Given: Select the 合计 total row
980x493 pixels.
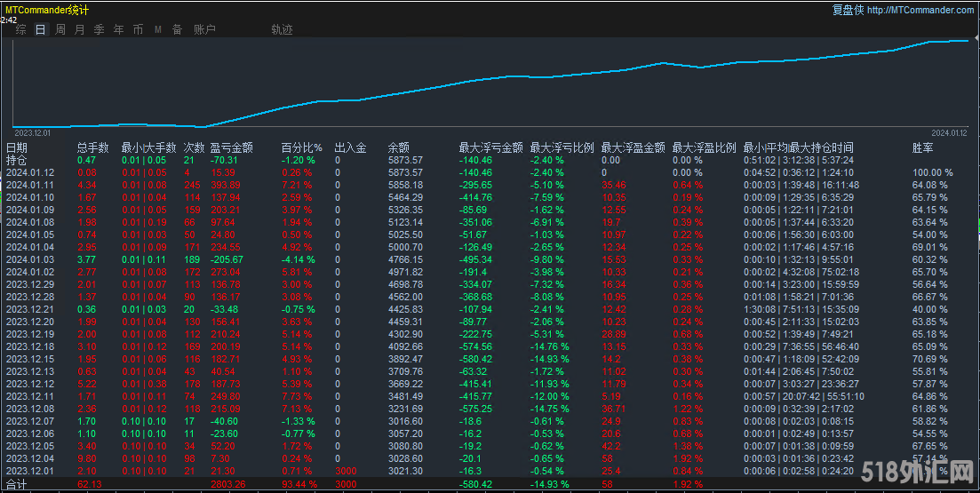Looking at the screenshot, I should pos(17,483).
